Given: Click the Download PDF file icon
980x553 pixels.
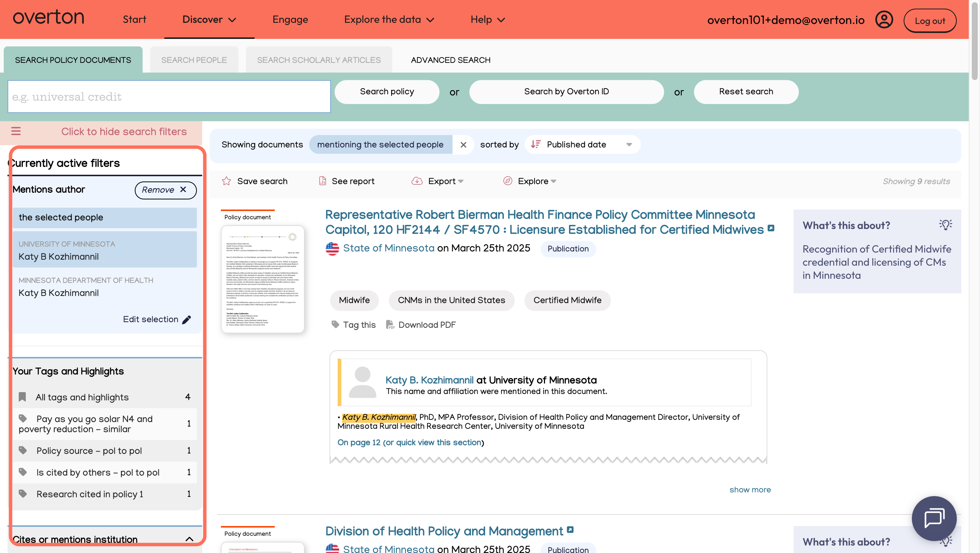Looking at the screenshot, I should pyautogui.click(x=390, y=324).
